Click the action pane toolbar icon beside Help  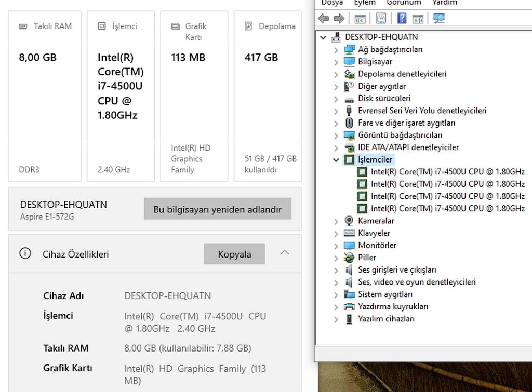(418, 19)
